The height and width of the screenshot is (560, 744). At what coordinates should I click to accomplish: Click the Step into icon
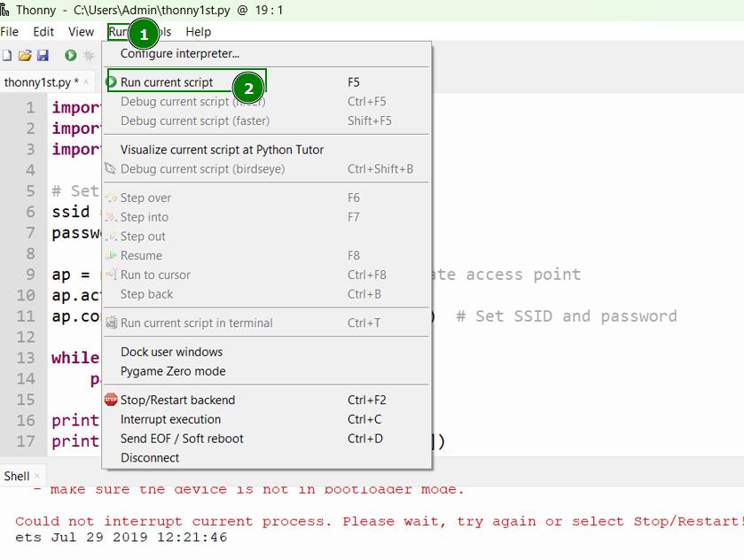(x=111, y=217)
